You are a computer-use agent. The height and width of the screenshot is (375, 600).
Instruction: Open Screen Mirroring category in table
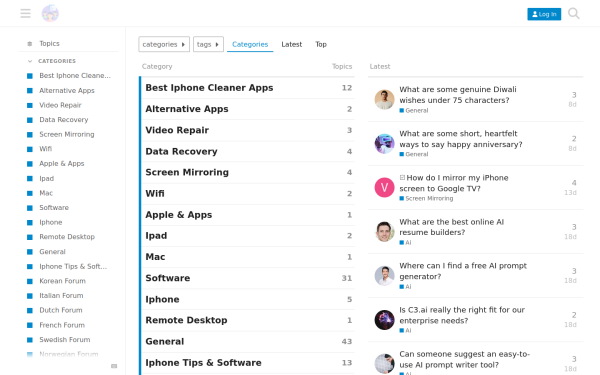coord(187,173)
